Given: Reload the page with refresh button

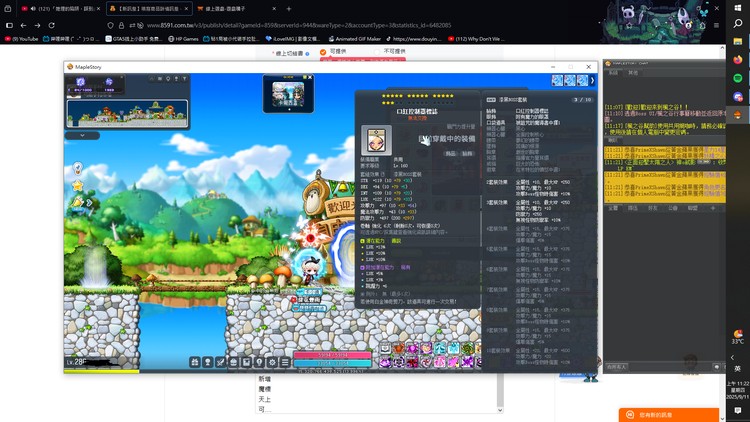Looking at the screenshot, I should point(51,25).
